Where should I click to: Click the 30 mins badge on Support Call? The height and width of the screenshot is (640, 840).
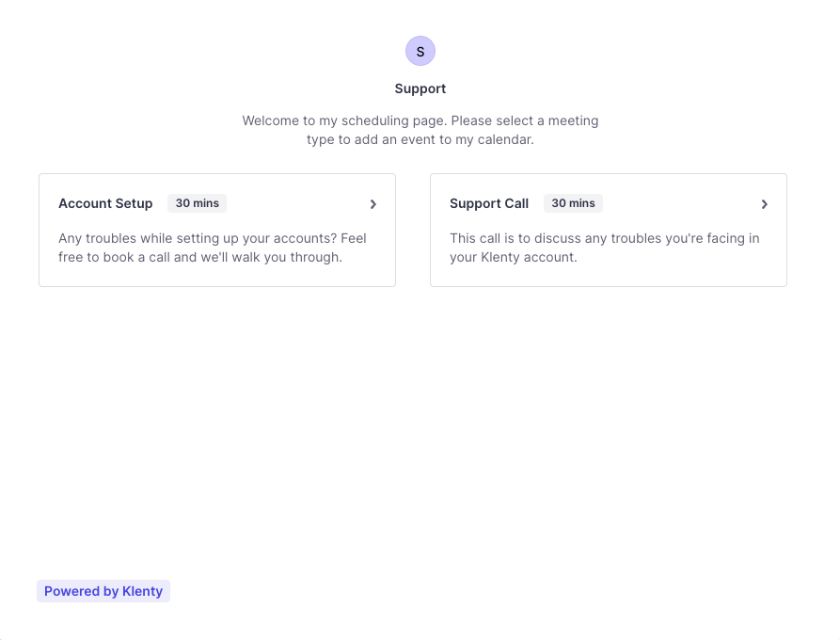pyautogui.click(x=573, y=203)
